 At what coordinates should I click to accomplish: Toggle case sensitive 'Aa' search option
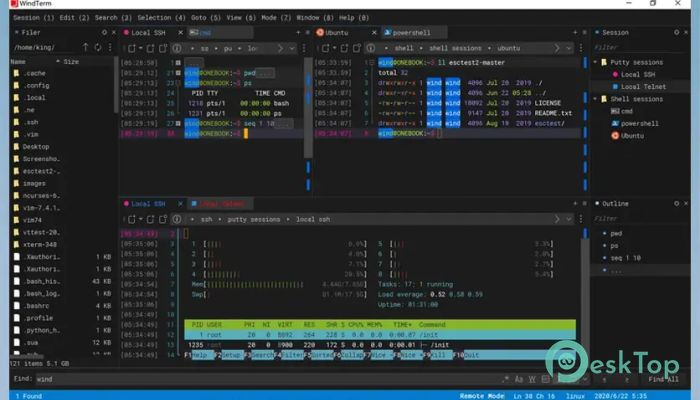coord(519,379)
